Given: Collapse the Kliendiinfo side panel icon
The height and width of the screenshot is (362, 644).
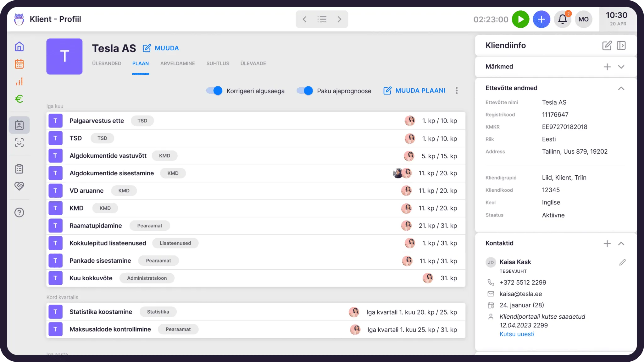Looking at the screenshot, I should tap(621, 46).
